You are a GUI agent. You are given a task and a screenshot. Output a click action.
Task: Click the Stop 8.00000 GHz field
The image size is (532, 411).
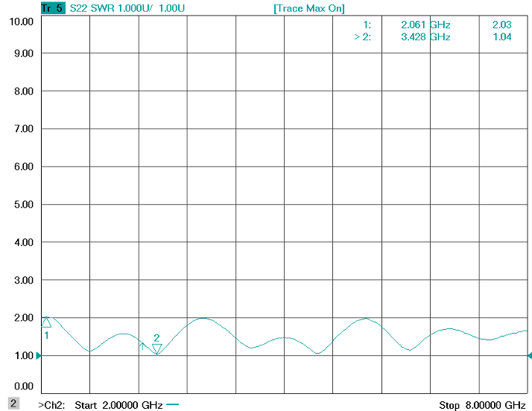[482, 405]
